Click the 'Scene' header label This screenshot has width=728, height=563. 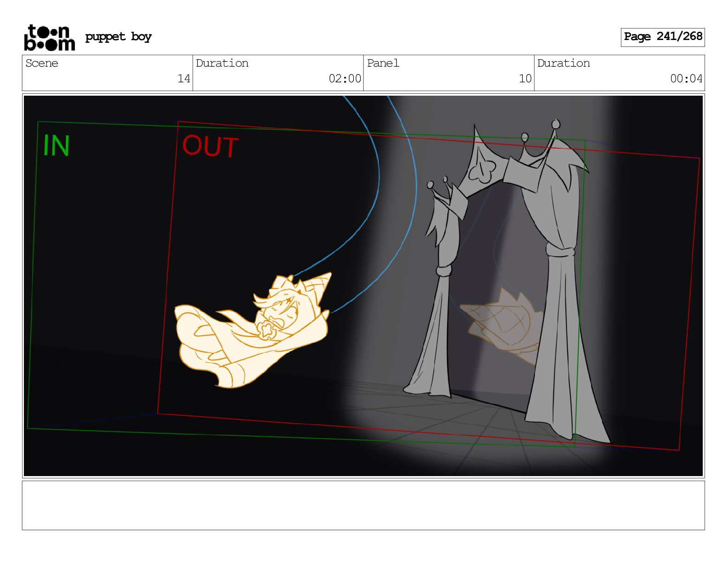tap(42, 63)
